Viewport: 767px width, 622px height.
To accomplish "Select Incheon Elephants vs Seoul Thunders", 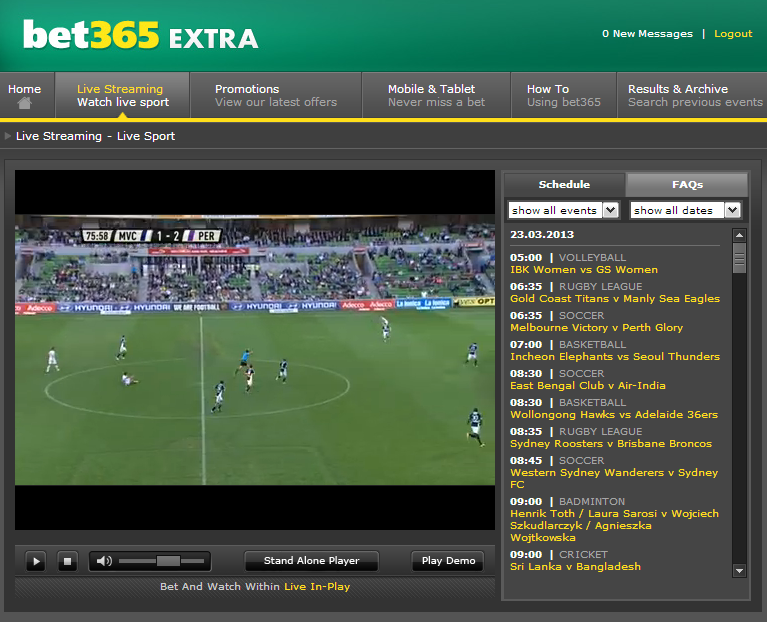I will 615,356.
